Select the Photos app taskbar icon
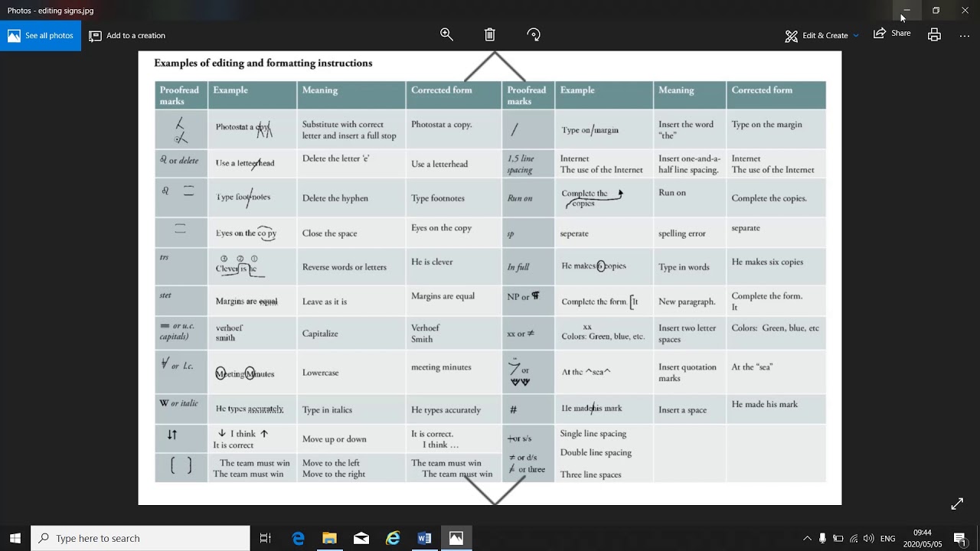 (456, 538)
